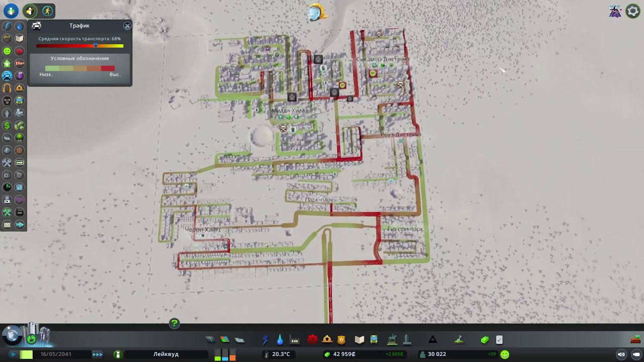Change game speed with triple-arrow button
Viewport: 644px width, 362px height.
click(98, 354)
